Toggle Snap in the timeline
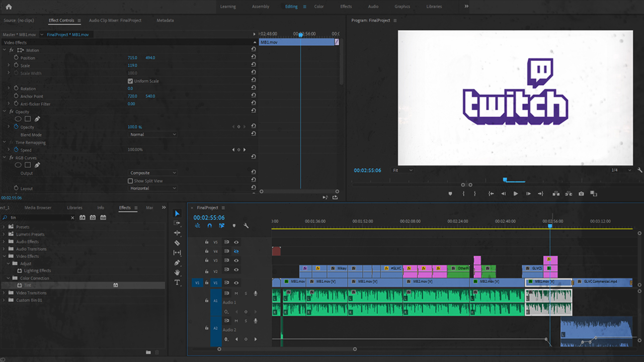 pyautogui.click(x=210, y=226)
